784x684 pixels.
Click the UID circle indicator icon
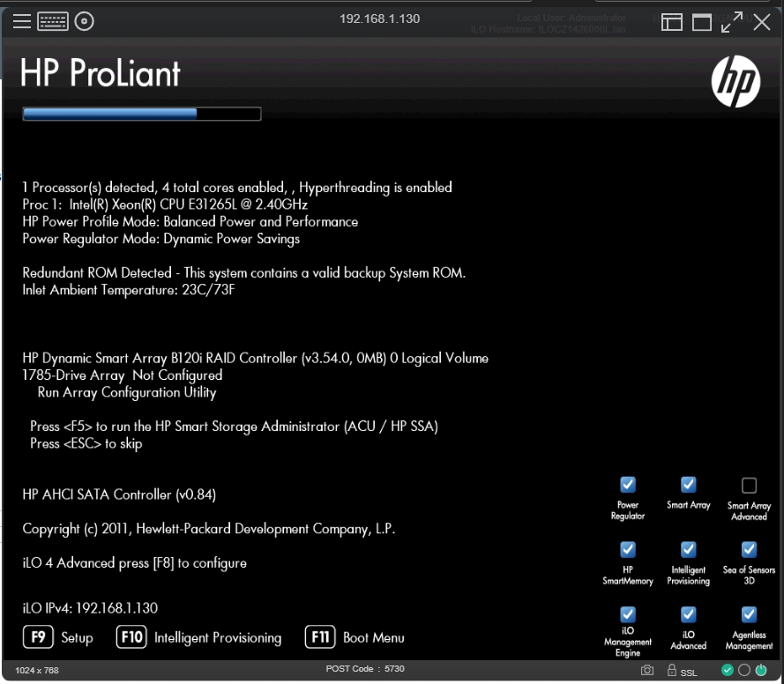coord(744,671)
